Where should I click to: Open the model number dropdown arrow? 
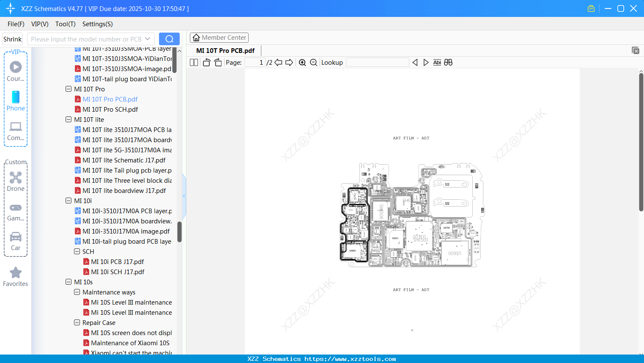tap(148, 39)
